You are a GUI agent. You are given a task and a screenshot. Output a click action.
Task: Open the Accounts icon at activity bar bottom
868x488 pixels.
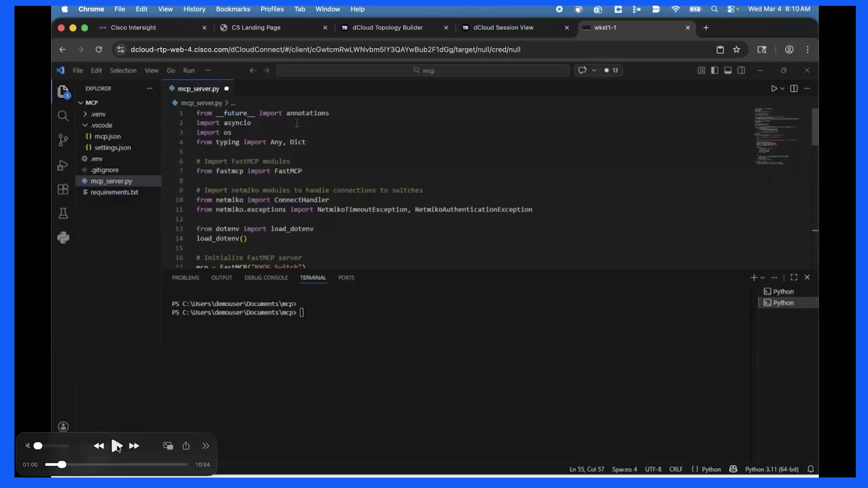point(63,427)
